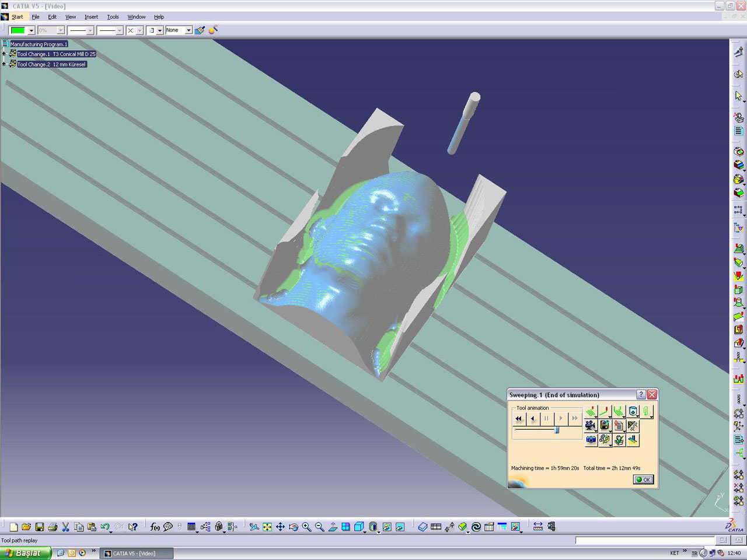Open the Edit menu

click(x=52, y=17)
